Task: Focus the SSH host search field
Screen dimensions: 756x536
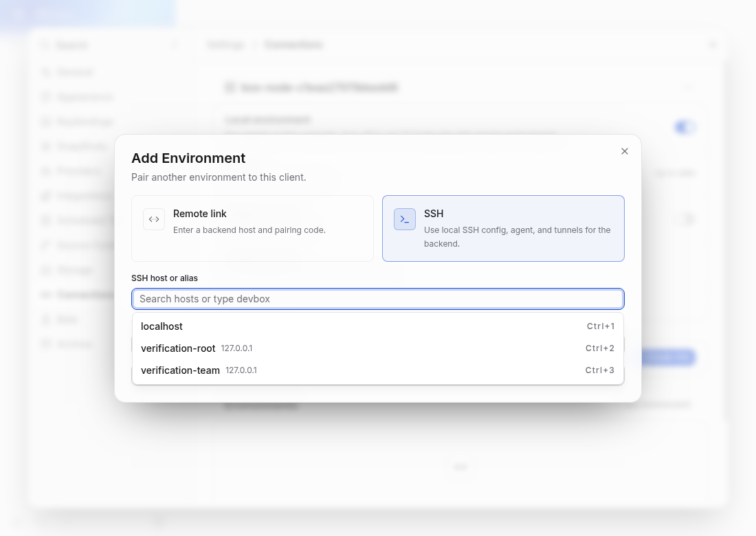Action: tap(377, 299)
